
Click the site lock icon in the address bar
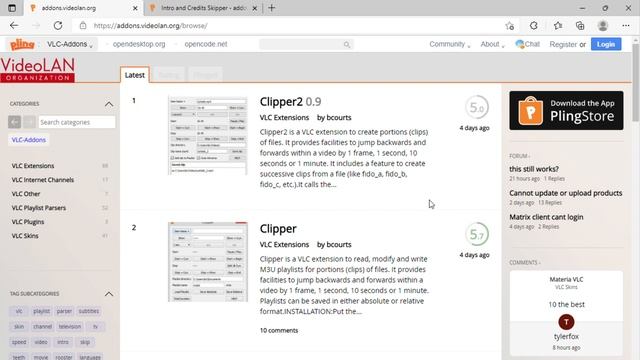(83, 25)
